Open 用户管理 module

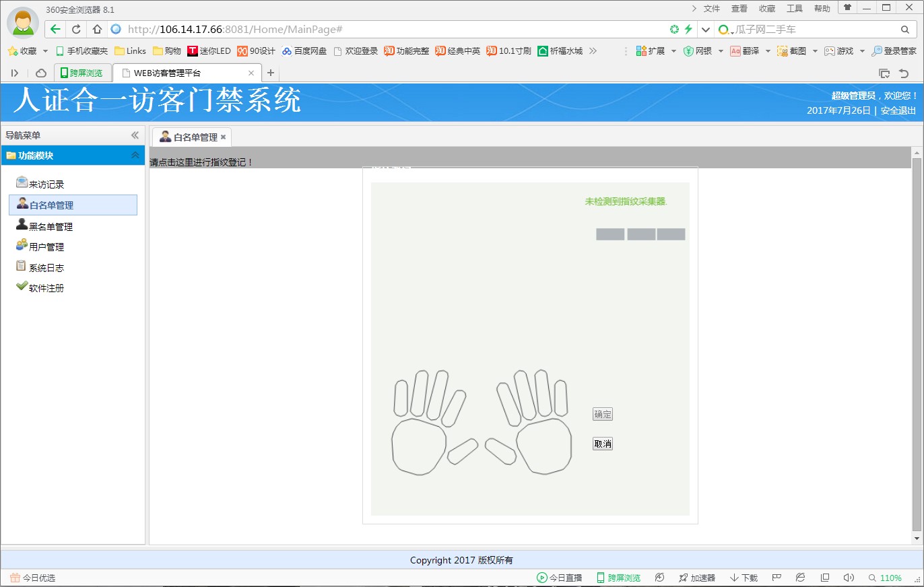tap(46, 247)
